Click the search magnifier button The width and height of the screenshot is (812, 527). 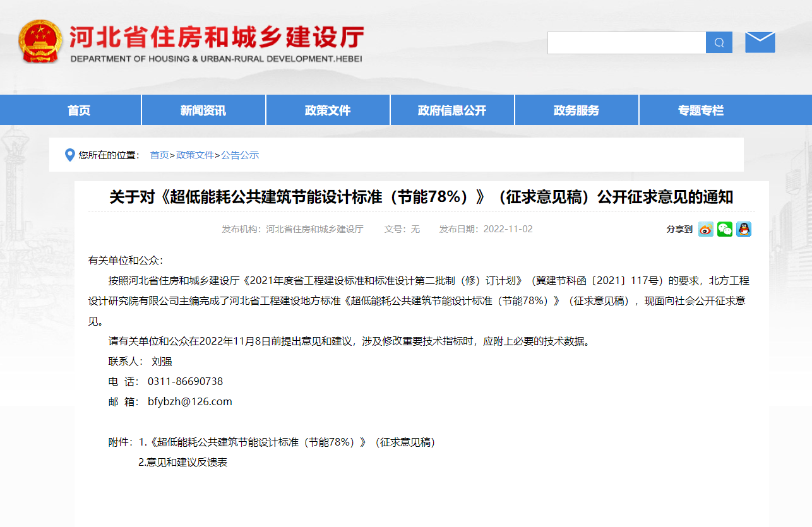(x=719, y=42)
